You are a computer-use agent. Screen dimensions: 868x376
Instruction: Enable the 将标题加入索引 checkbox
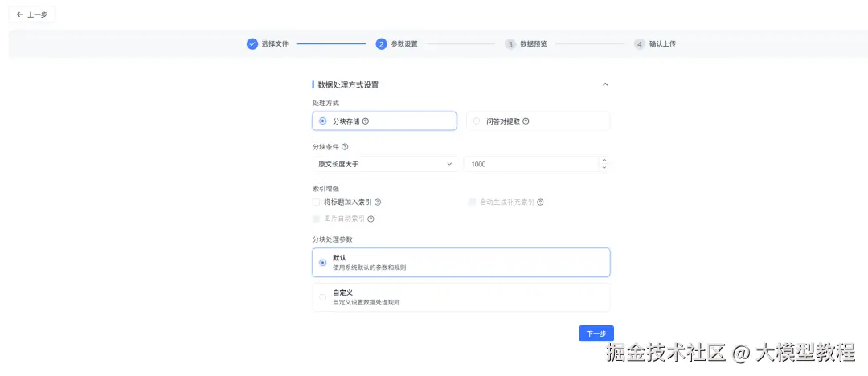click(x=317, y=202)
